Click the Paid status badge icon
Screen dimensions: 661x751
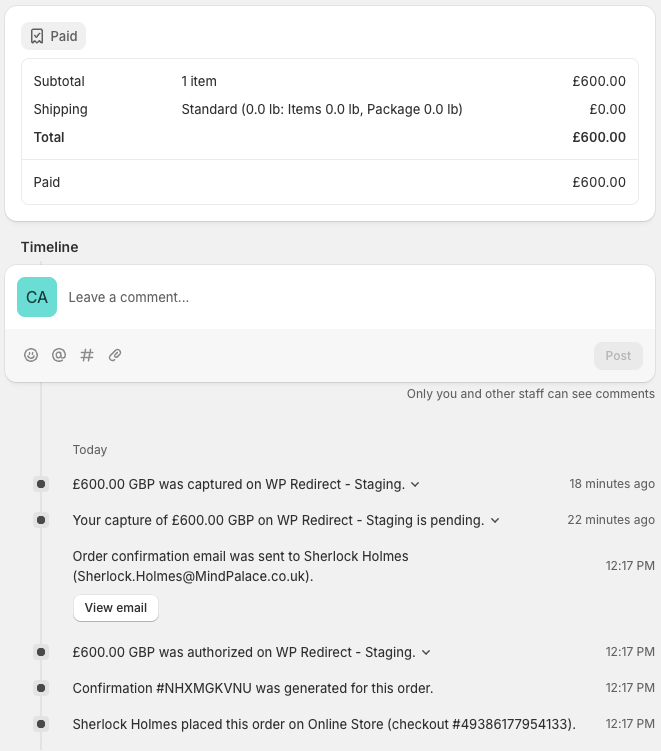point(37,36)
